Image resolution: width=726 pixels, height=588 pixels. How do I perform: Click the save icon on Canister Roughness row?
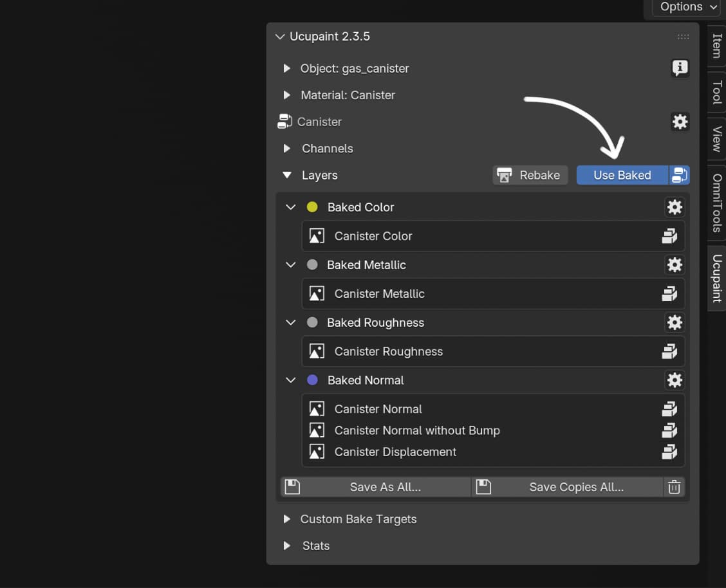click(669, 352)
